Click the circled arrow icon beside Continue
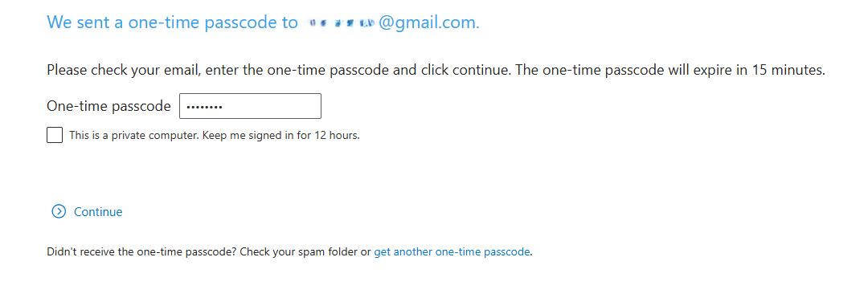This screenshot has width=868, height=298. click(59, 211)
